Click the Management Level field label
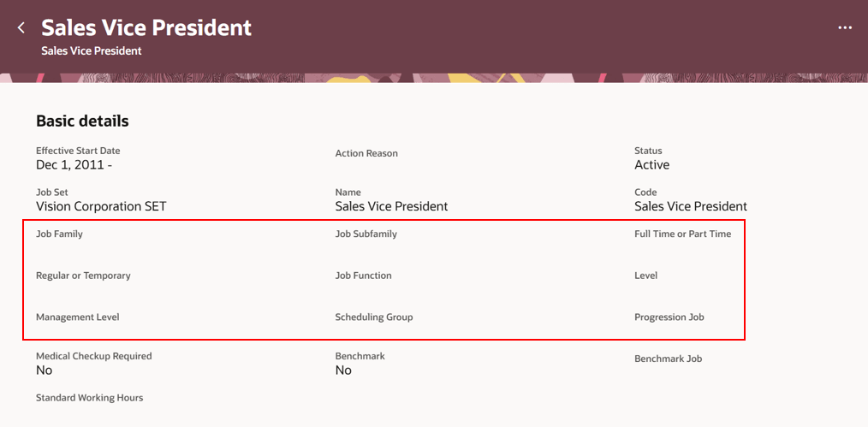This screenshot has height=427, width=868. [77, 317]
